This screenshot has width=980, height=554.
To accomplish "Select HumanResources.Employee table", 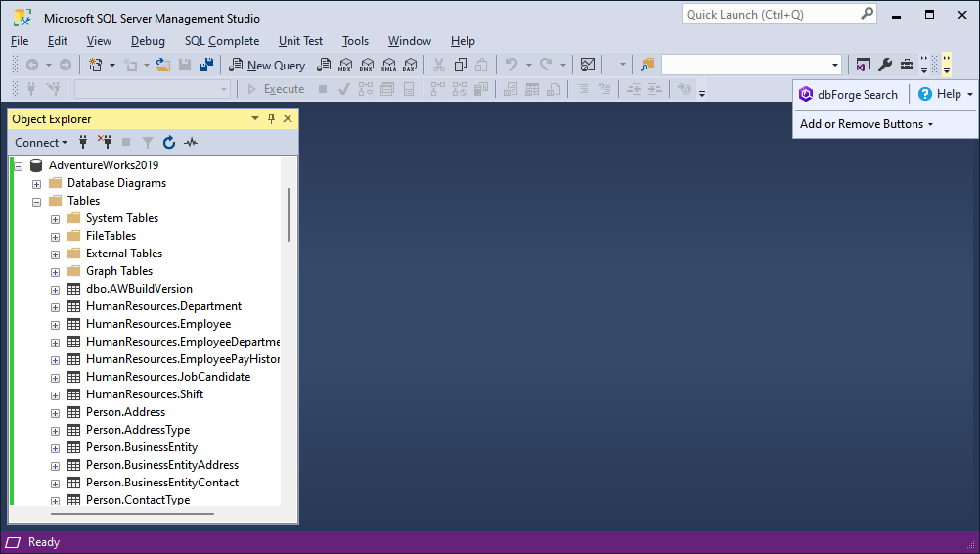I will pos(158,324).
